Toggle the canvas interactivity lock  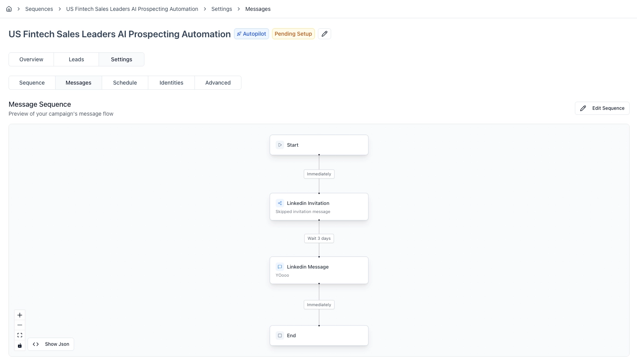click(x=20, y=345)
